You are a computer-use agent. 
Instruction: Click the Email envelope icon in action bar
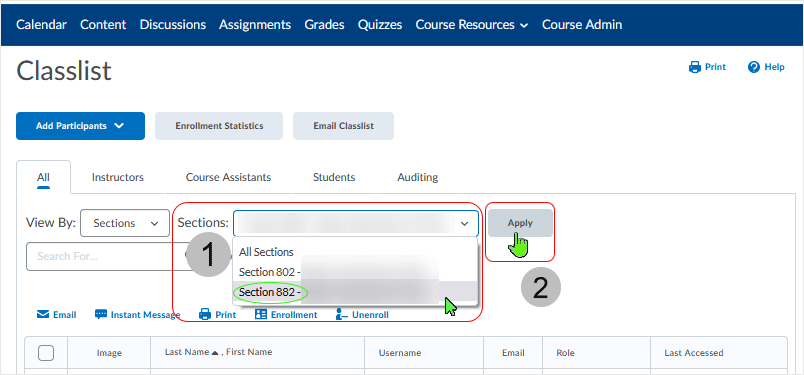(43, 314)
